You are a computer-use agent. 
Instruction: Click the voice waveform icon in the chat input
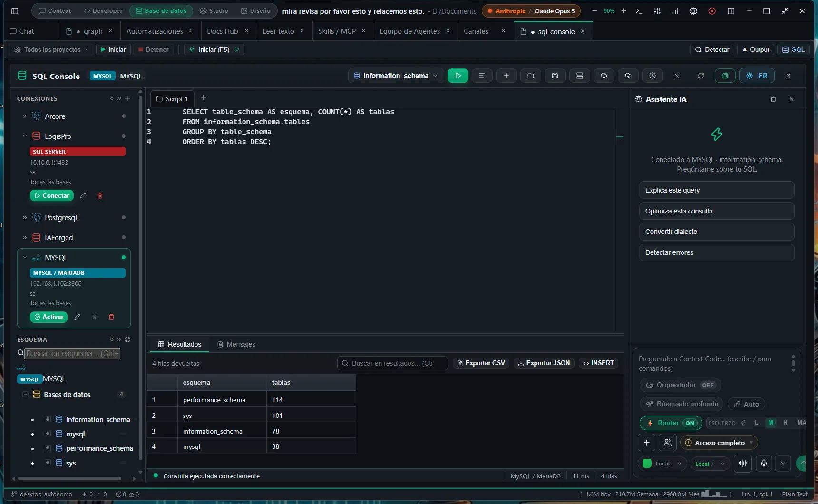[743, 463]
